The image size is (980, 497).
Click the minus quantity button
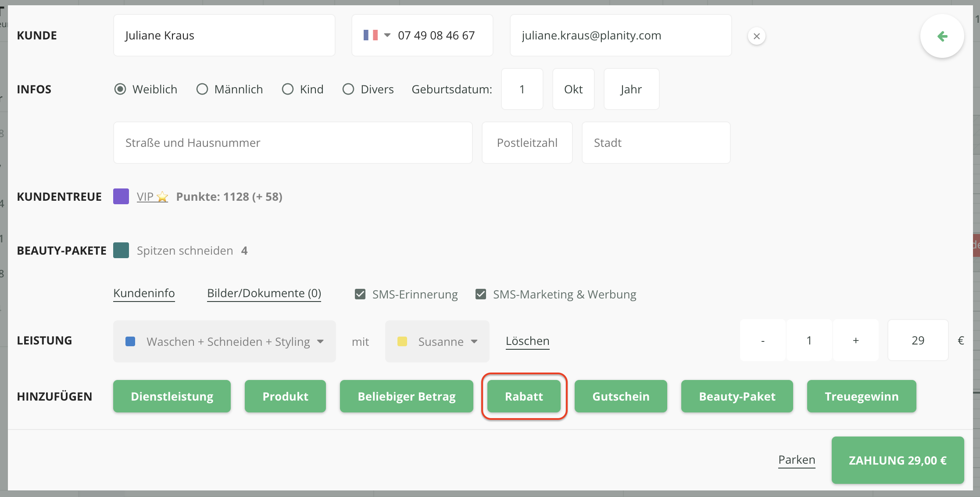tap(763, 341)
